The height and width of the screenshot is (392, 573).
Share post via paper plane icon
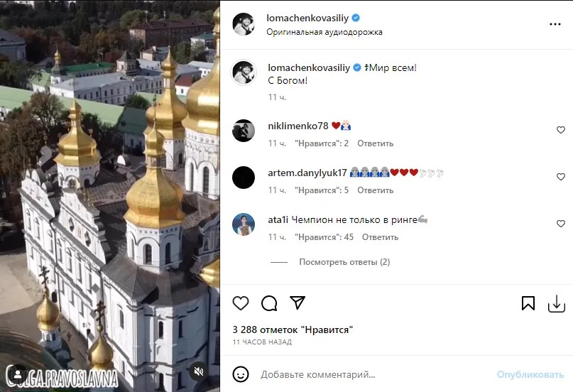coord(297,303)
